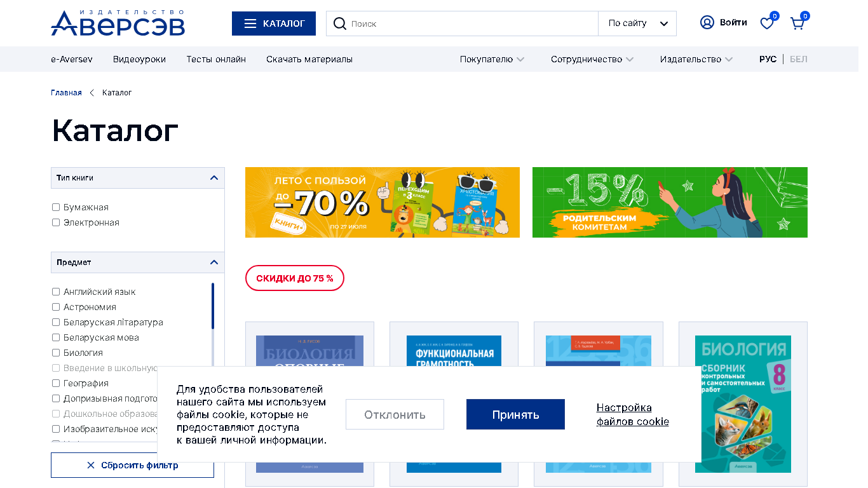Expand the Сотрудничество dropdown menu
Image resolution: width=868 pixels, height=488 pixels.
592,59
